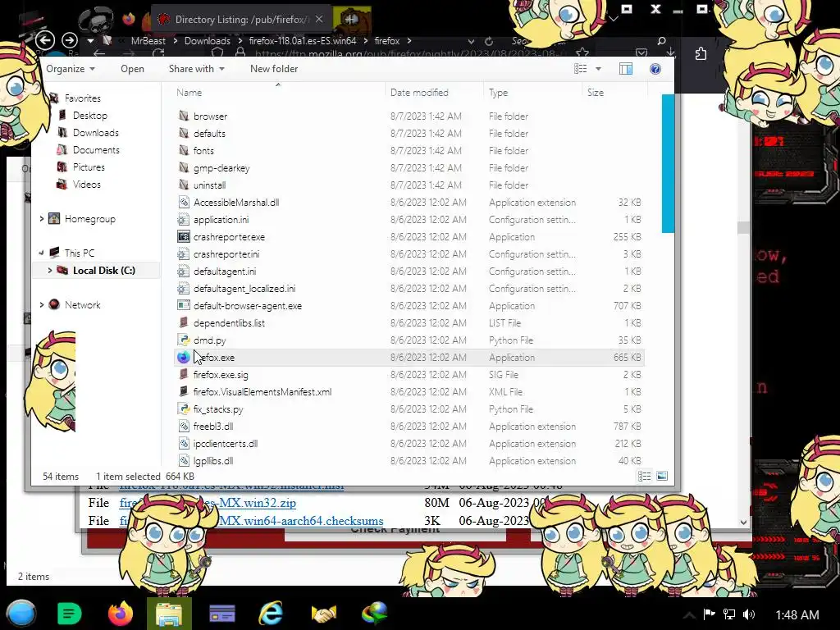Screen dimensions: 840x630
Task: Click the search magnifier icon
Action: 662,41
